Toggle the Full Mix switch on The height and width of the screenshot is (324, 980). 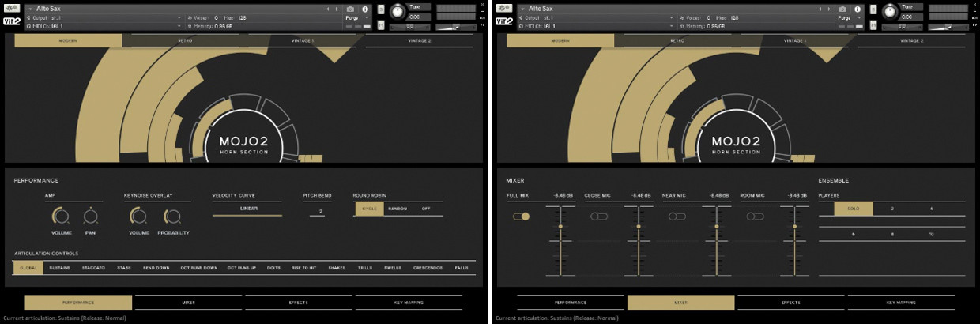tap(521, 217)
